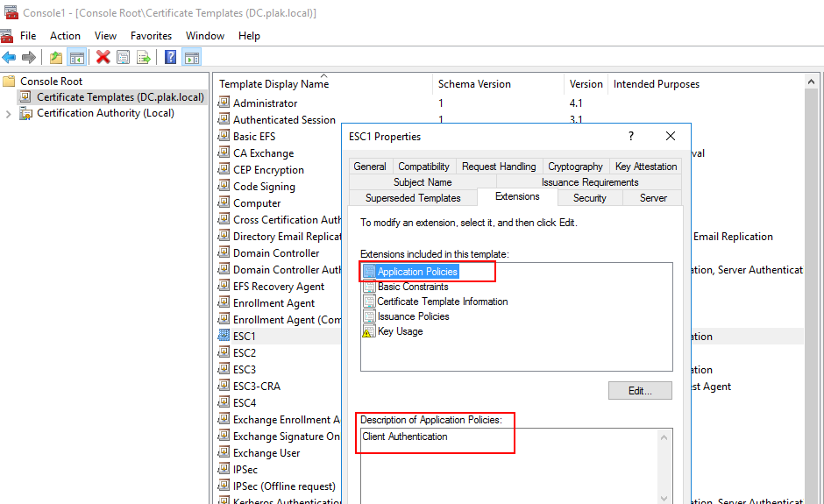Select Basic Constraints extension
This screenshot has height=504, width=824.
pyautogui.click(x=412, y=287)
